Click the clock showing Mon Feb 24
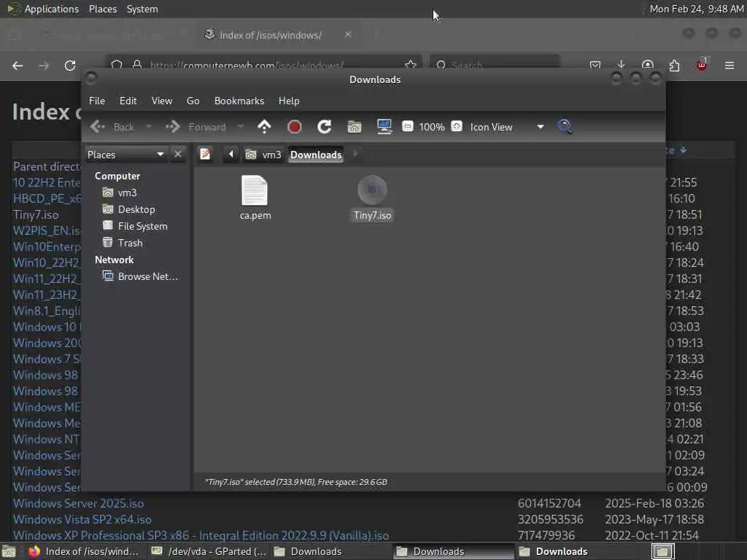 (697, 9)
